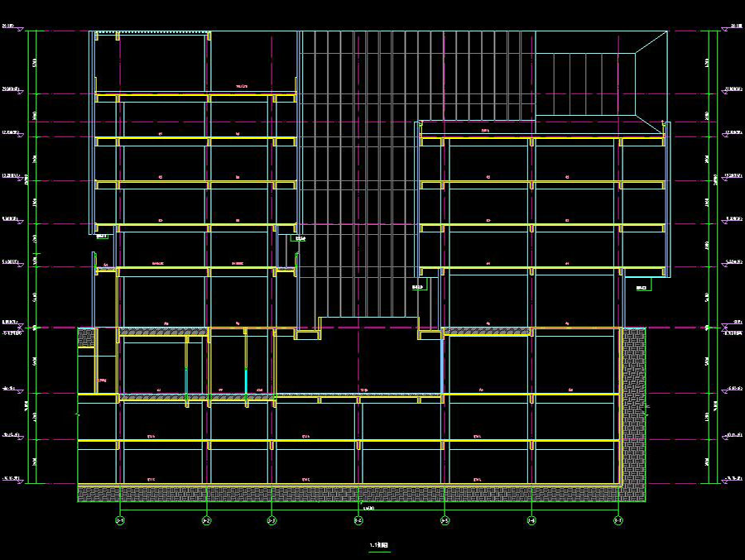Click the dotted parapet line at top-left roof
The image size is (745, 560).
click(x=149, y=34)
